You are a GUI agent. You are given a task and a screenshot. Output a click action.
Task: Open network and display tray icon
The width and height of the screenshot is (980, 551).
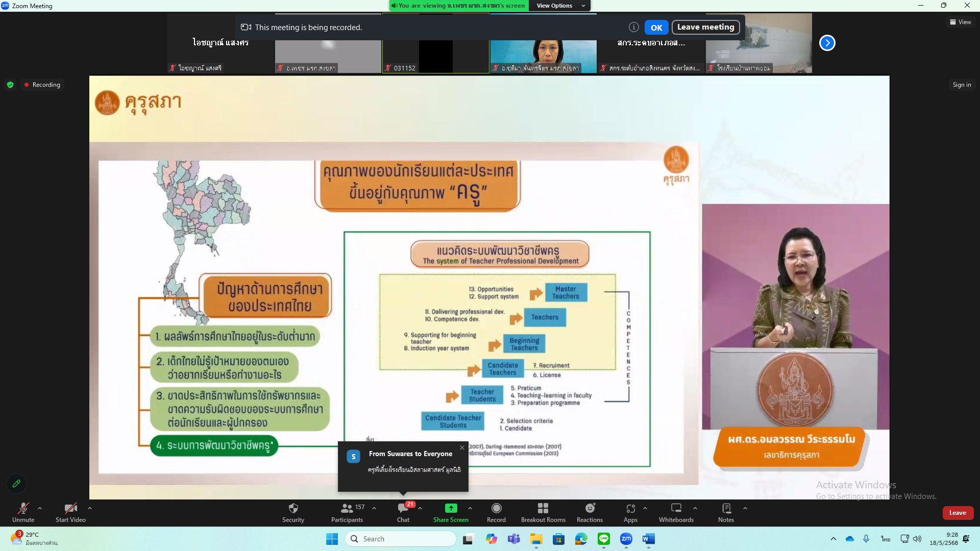(904, 539)
